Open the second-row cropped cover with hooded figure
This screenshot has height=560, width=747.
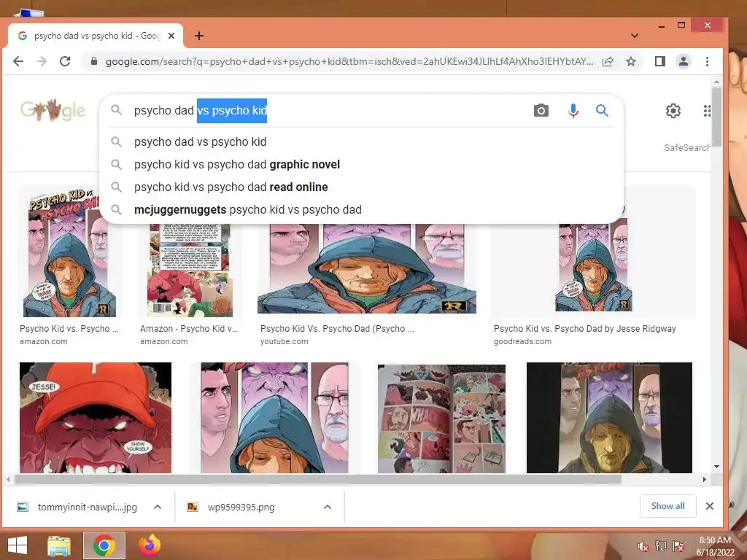pyautogui.click(x=274, y=418)
